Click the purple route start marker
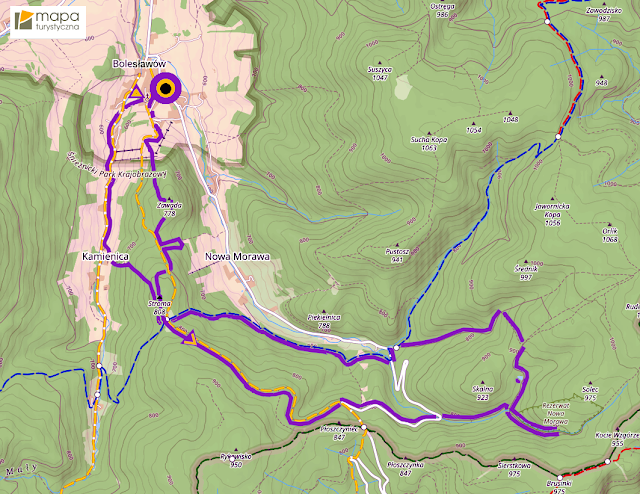 pos(165,88)
